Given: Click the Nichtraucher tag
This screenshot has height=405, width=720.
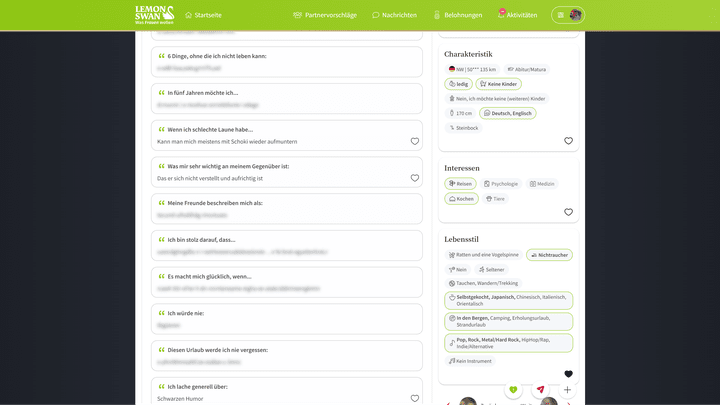Looking at the screenshot, I should pyautogui.click(x=549, y=255).
